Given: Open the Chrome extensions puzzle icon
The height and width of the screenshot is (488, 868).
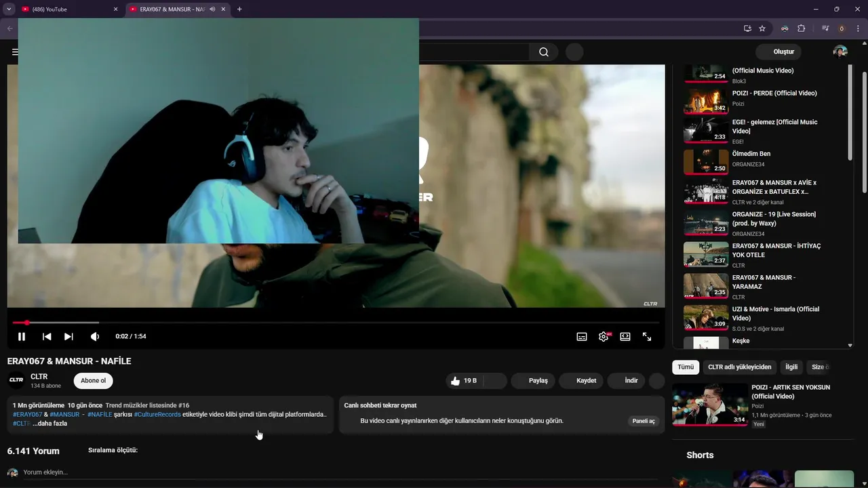Looking at the screenshot, I should pyautogui.click(x=802, y=28).
